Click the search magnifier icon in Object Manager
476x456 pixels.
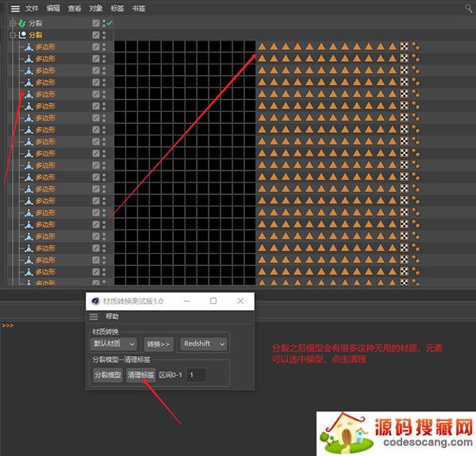(x=469, y=9)
